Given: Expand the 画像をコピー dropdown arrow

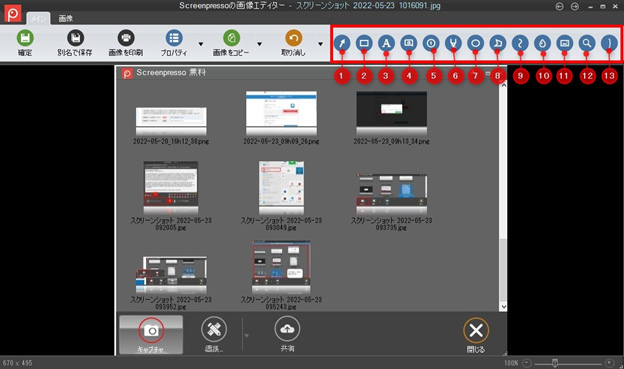Looking at the screenshot, I should coord(259,44).
